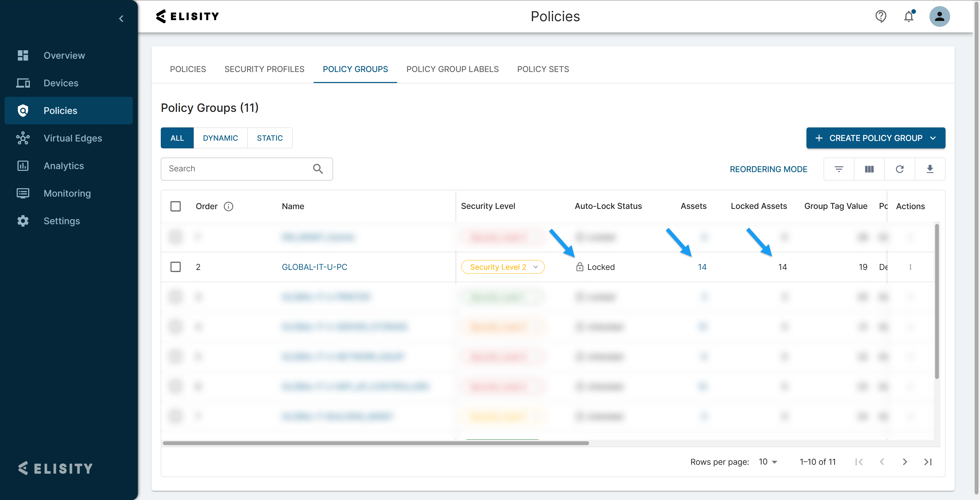This screenshot has width=980, height=500.
Task: Switch to the Security Profiles tab
Action: (x=264, y=69)
